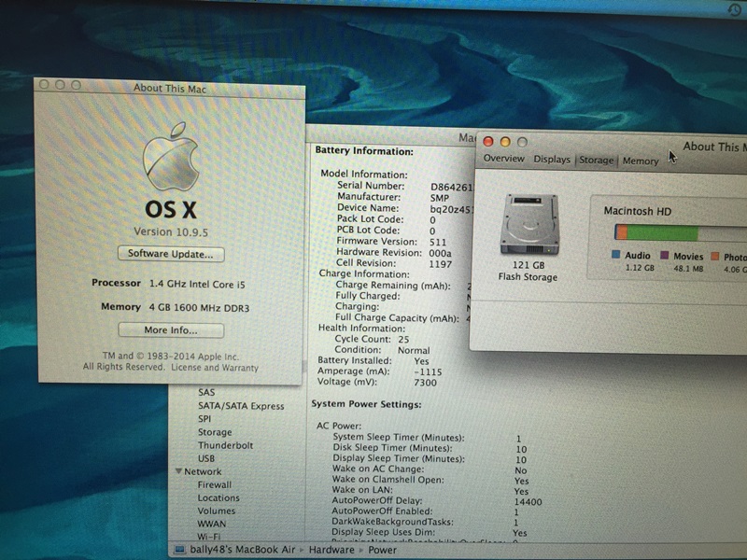Click the AutoPowerOff Enabled row
Viewport: 747px width, 560px height.
point(425,511)
